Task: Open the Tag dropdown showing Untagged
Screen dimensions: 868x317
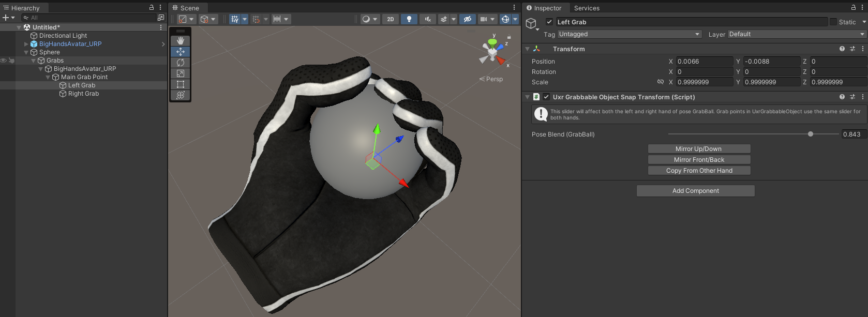Action: click(630, 34)
